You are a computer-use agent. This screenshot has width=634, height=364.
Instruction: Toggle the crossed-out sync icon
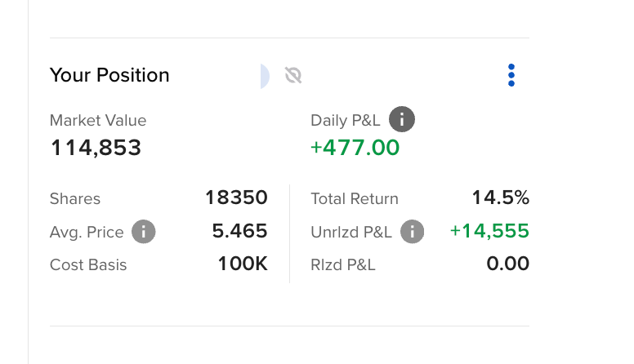point(293,75)
